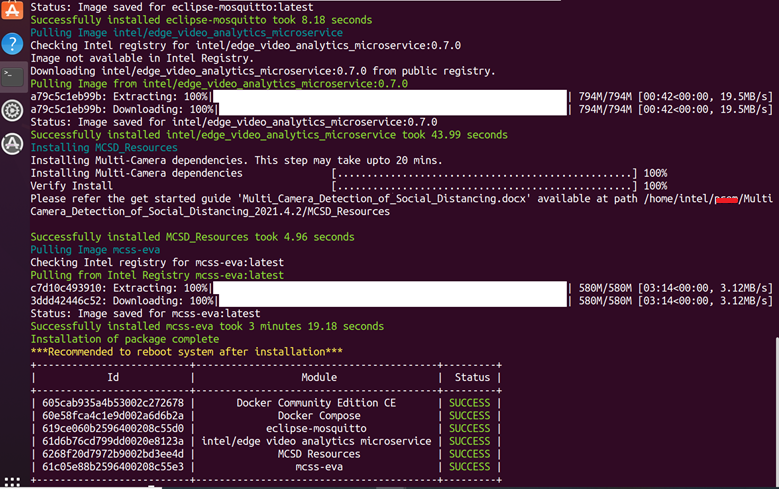Click the a79c5c1eb99b Extracting progress bar
The height and width of the screenshot is (489, 779).
click(x=389, y=96)
